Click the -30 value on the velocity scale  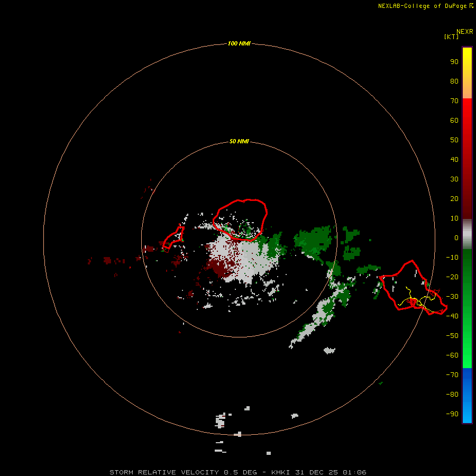click(452, 297)
